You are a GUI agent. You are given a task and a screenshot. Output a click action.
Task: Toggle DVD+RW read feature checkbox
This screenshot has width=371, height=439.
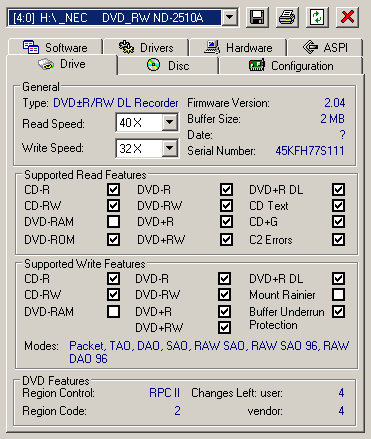pyautogui.click(x=226, y=239)
